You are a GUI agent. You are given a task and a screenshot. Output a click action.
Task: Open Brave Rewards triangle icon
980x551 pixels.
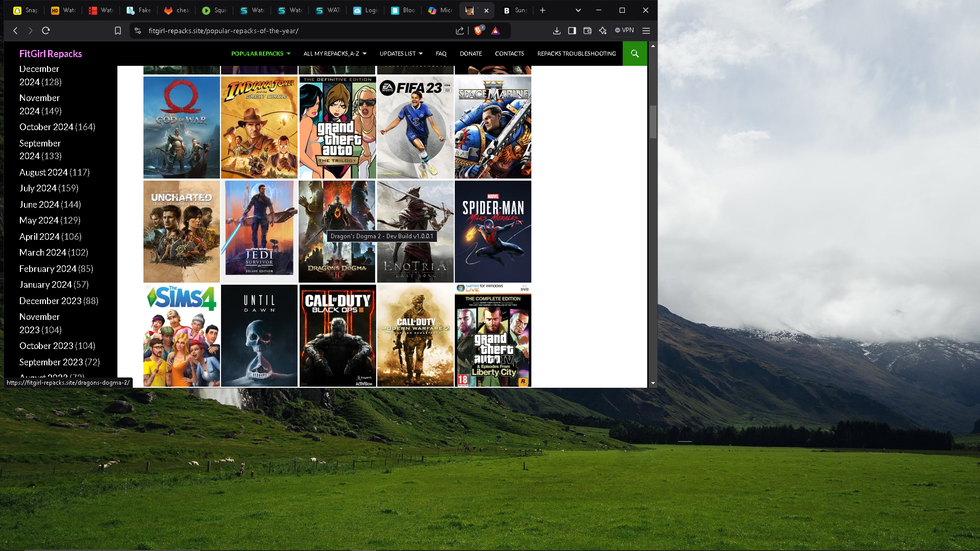(495, 31)
